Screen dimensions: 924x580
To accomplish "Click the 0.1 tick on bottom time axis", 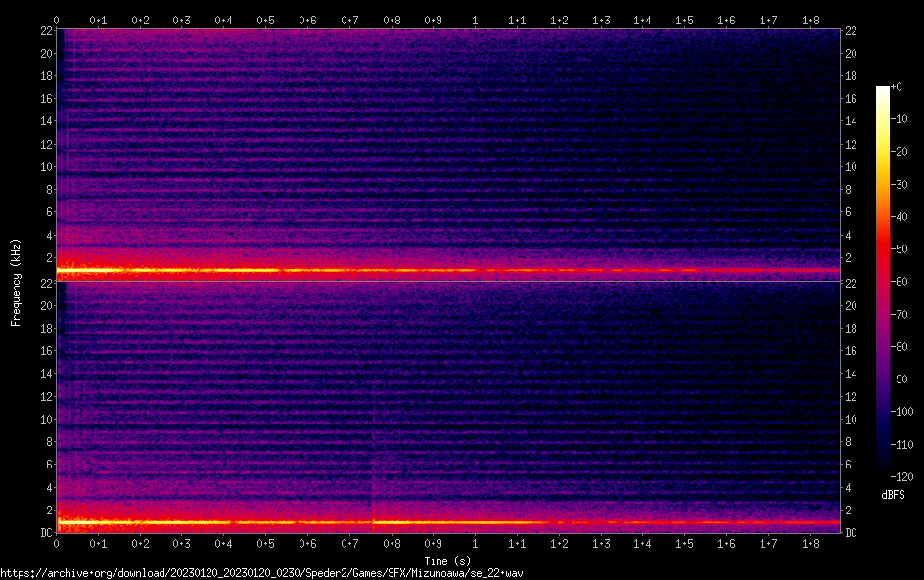I will click(98, 543).
